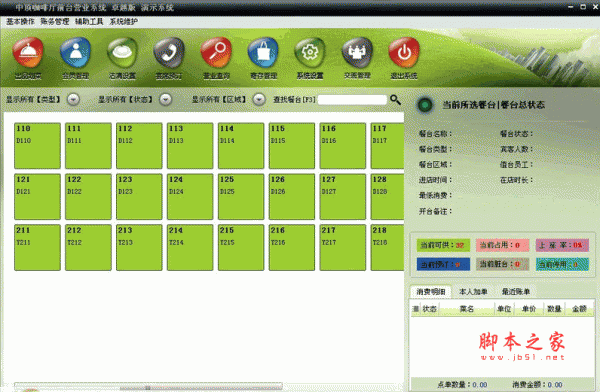Click the 查找餐台 search input field
The width and height of the screenshot is (600, 392).
[x=352, y=100]
